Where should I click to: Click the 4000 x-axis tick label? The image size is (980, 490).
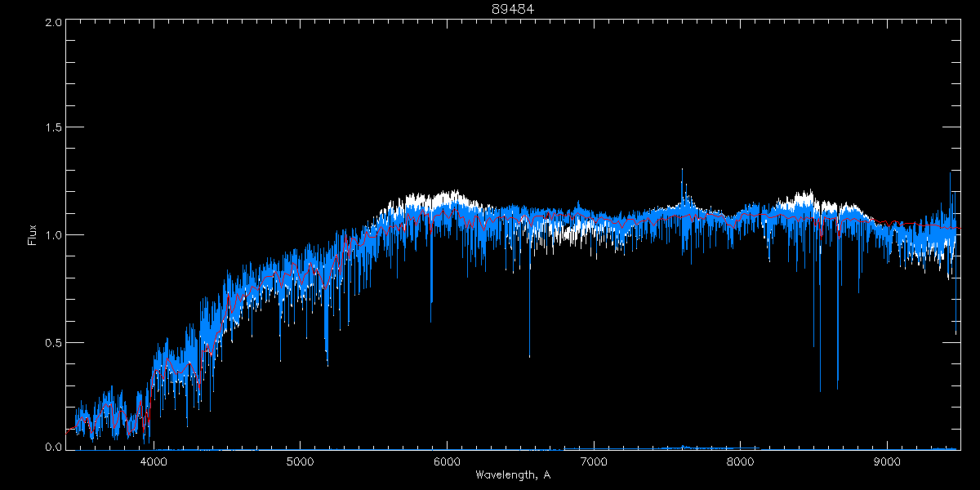(x=154, y=461)
